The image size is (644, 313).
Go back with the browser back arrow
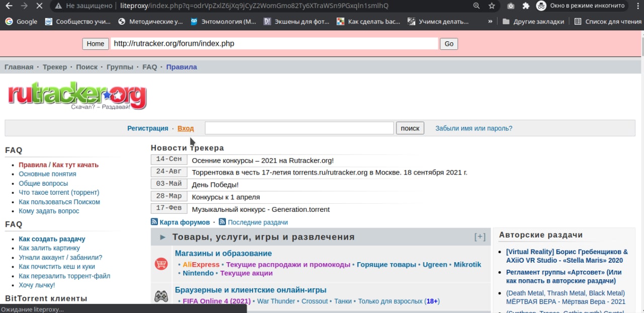coord(9,6)
